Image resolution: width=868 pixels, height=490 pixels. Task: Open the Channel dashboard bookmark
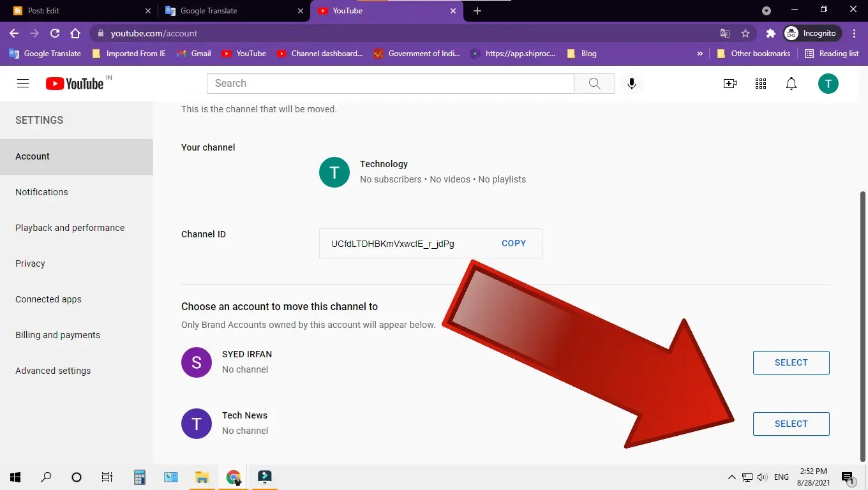tap(320, 54)
